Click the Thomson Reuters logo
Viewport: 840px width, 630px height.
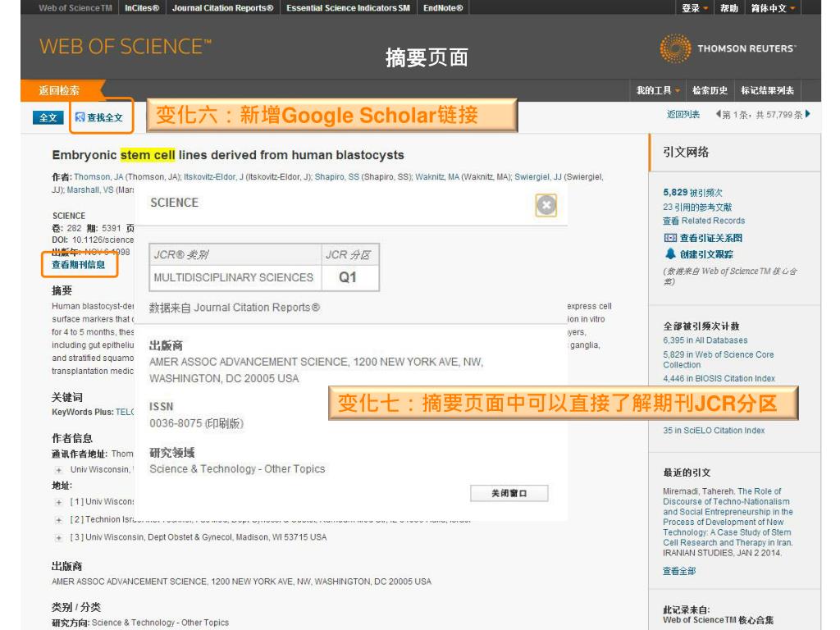click(x=728, y=48)
